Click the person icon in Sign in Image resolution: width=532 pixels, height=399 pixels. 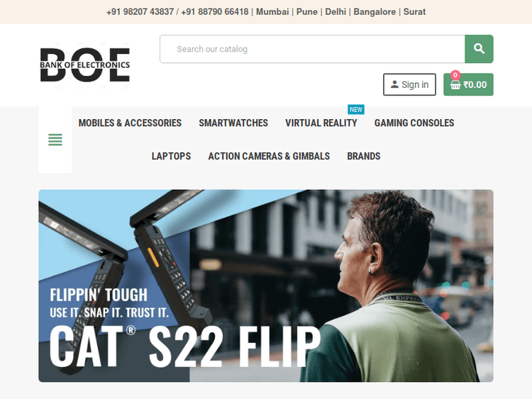(x=394, y=84)
